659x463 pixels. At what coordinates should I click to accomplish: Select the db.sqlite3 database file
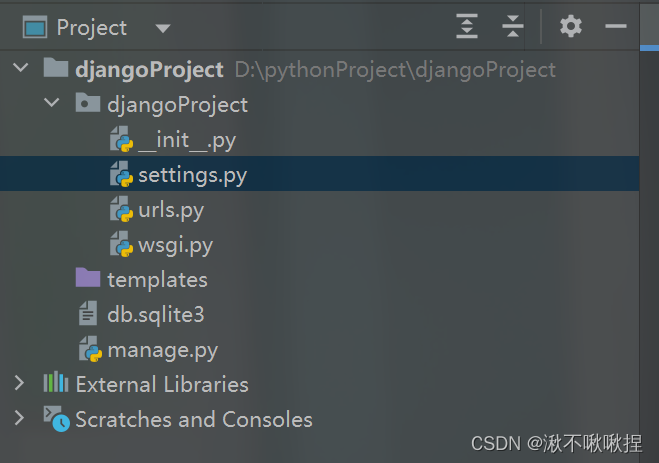155,315
